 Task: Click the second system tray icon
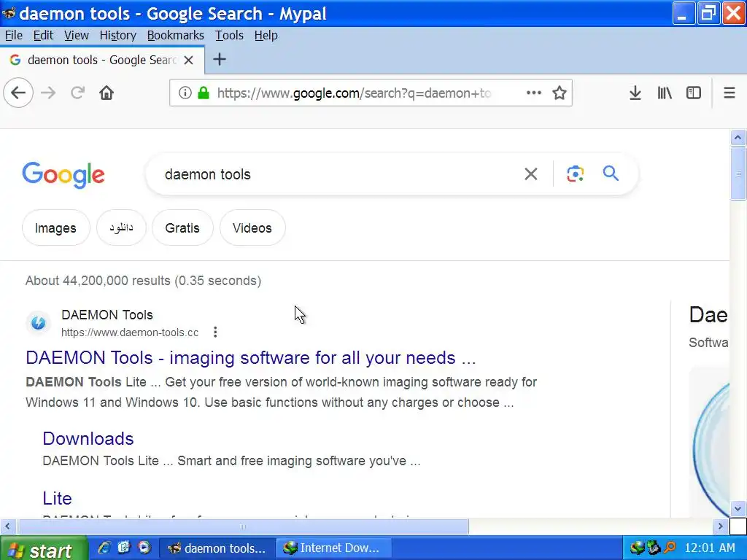(x=653, y=548)
